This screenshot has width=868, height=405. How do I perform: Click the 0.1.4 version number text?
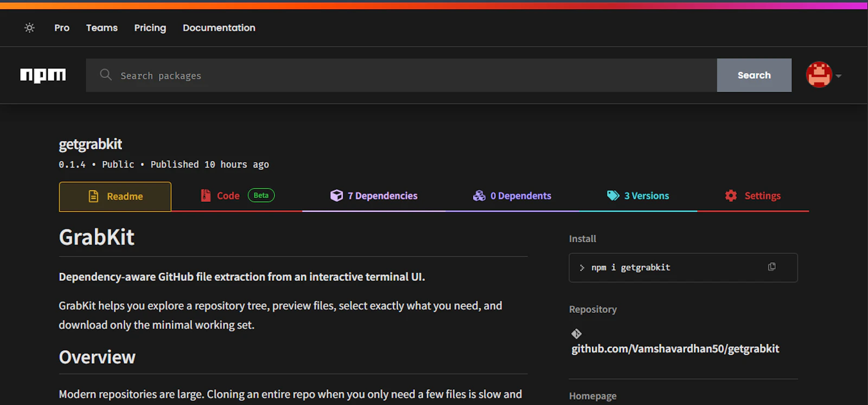tap(72, 164)
